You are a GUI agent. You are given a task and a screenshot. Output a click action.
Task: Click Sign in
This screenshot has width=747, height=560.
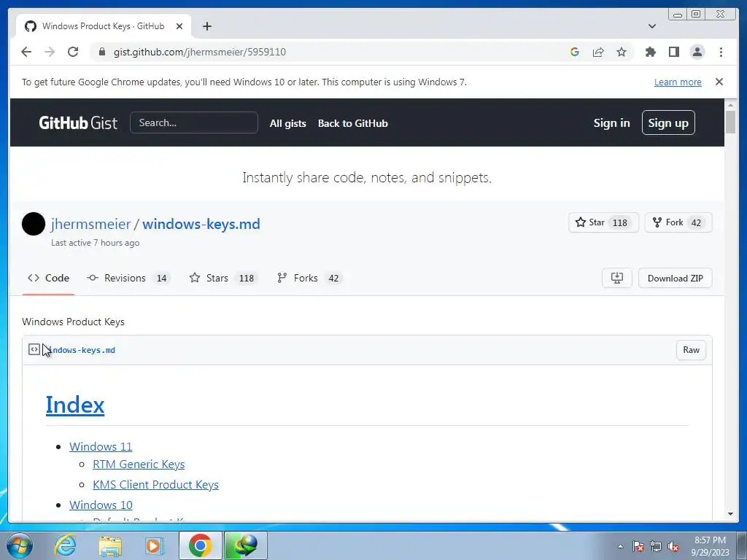tap(612, 122)
